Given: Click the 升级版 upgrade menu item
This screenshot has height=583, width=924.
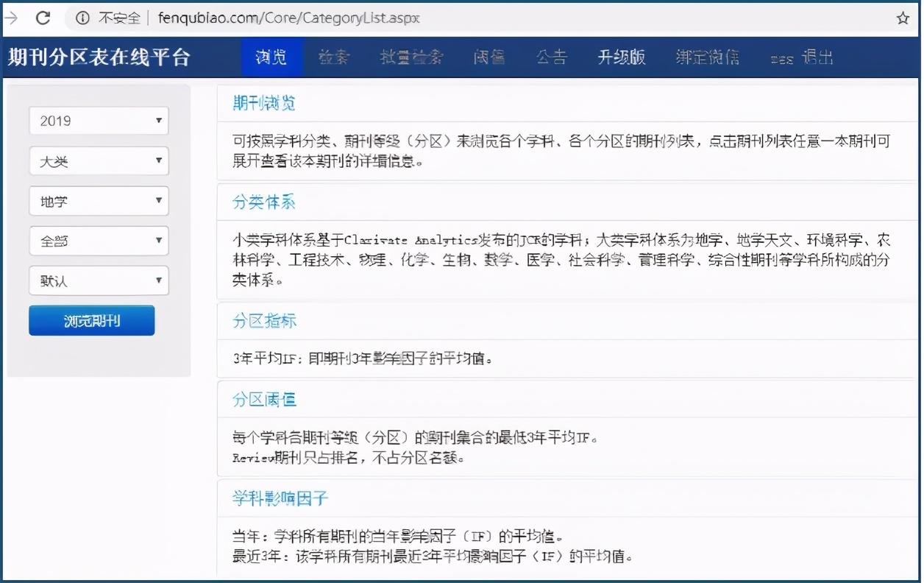Looking at the screenshot, I should (x=621, y=57).
